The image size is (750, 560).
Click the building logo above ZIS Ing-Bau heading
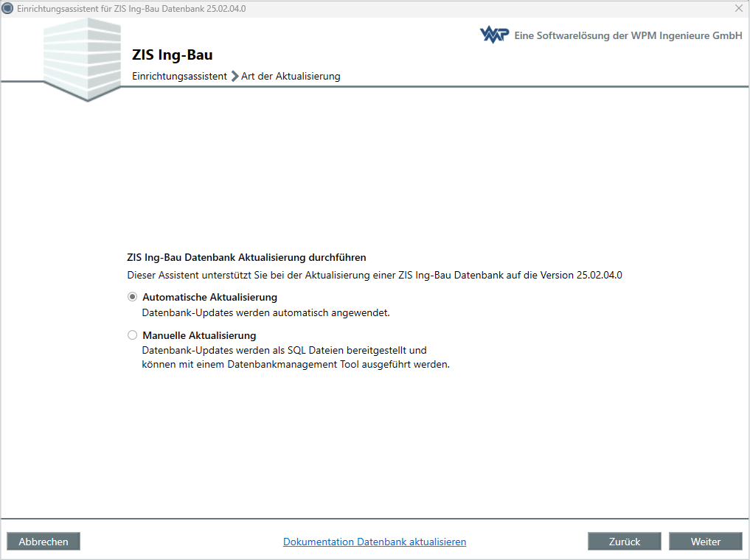[81, 55]
